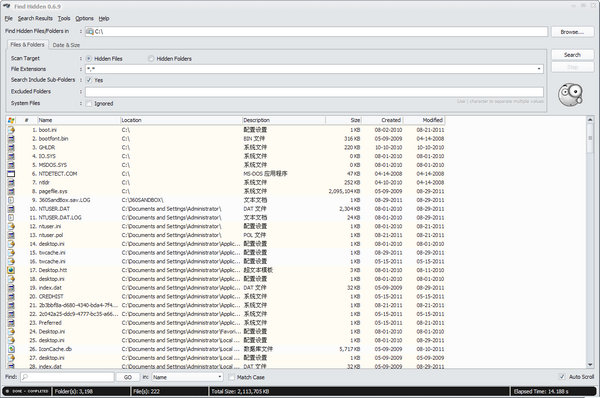This screenshot has height=398, width=600.
Task: Expand the File Extensions dropdown
Action: 539,69
